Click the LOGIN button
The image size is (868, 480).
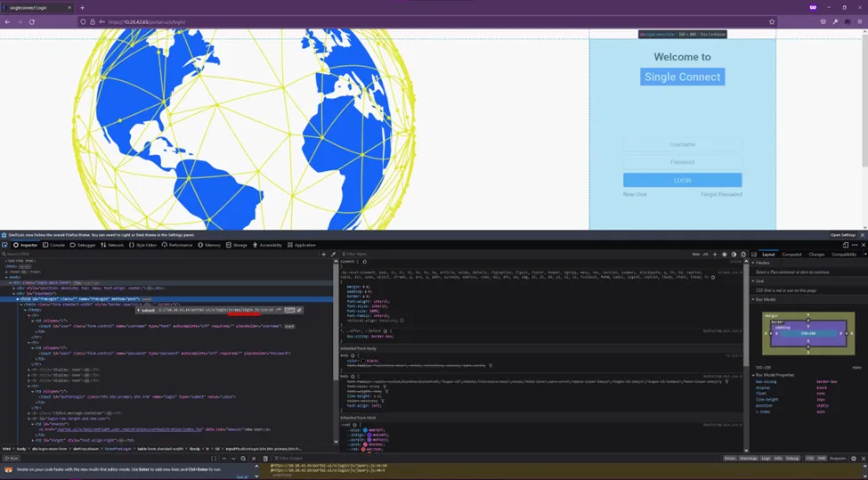[x=682, y=180]
